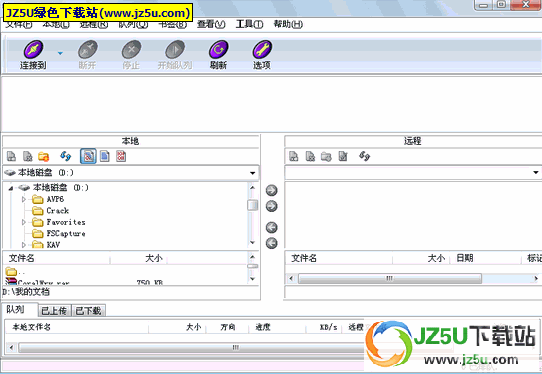Viewport: 542px width, 374px height.
Task: Open the 查看(V) menu
Action: click(211, 24)
